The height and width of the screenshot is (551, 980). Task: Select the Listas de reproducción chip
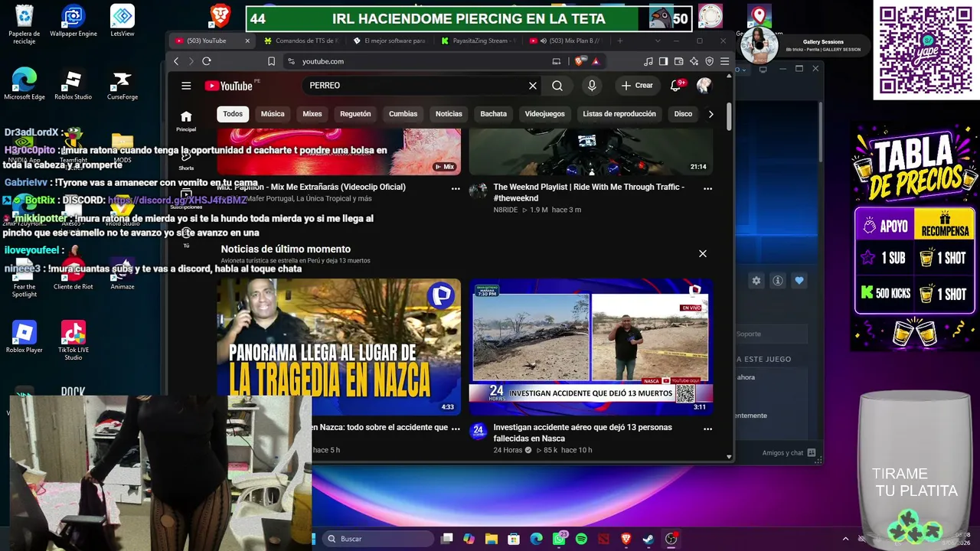pos(619,114)
